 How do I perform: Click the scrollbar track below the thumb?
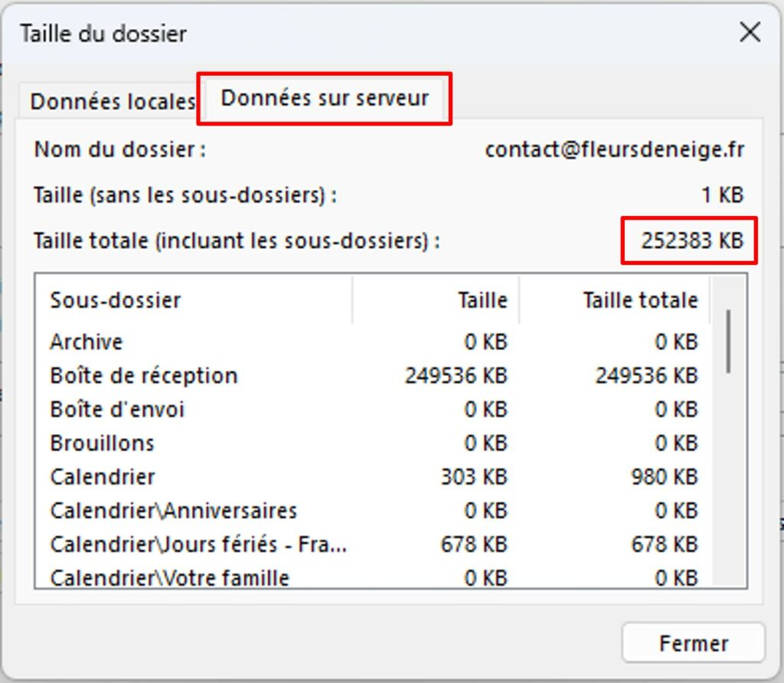(728, 490)
